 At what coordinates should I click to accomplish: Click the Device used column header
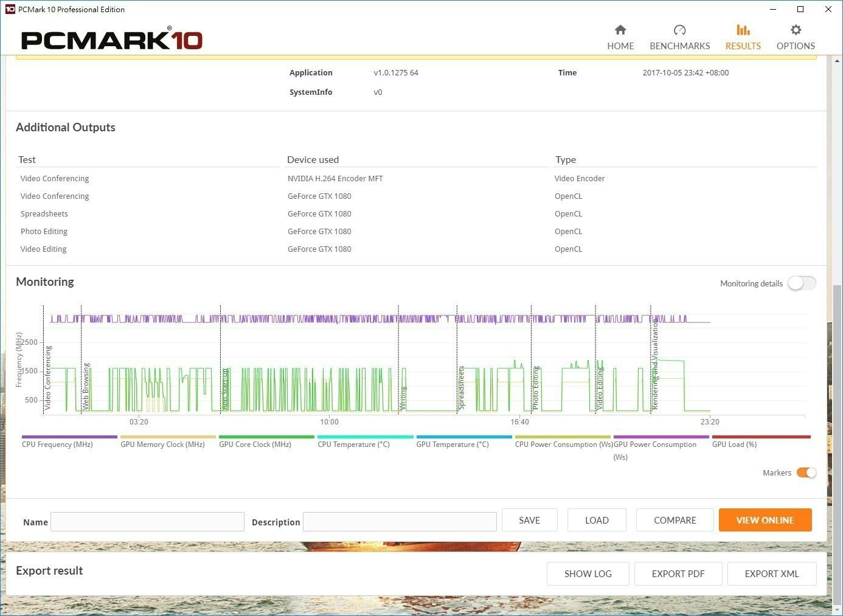313,159
